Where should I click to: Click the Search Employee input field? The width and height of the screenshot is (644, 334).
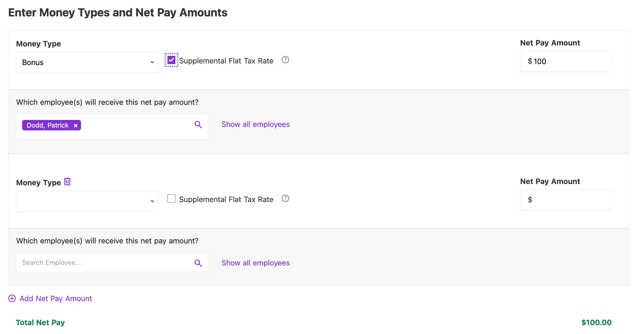point(112,262)
